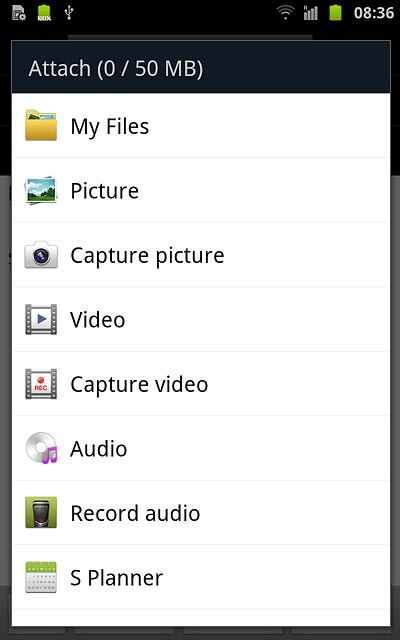Tap the Picture gallery icon
400x640 pixels.
pyautogui.click(x=41, y=190)
